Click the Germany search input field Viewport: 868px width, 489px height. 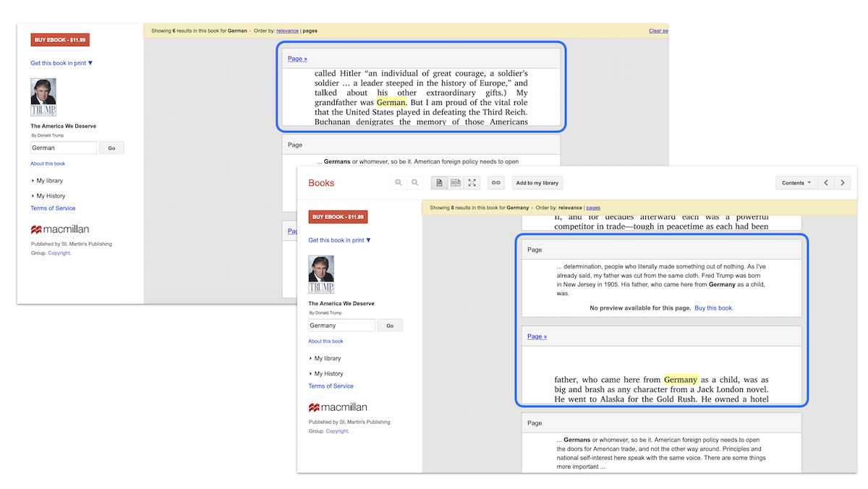click(341, 326)
